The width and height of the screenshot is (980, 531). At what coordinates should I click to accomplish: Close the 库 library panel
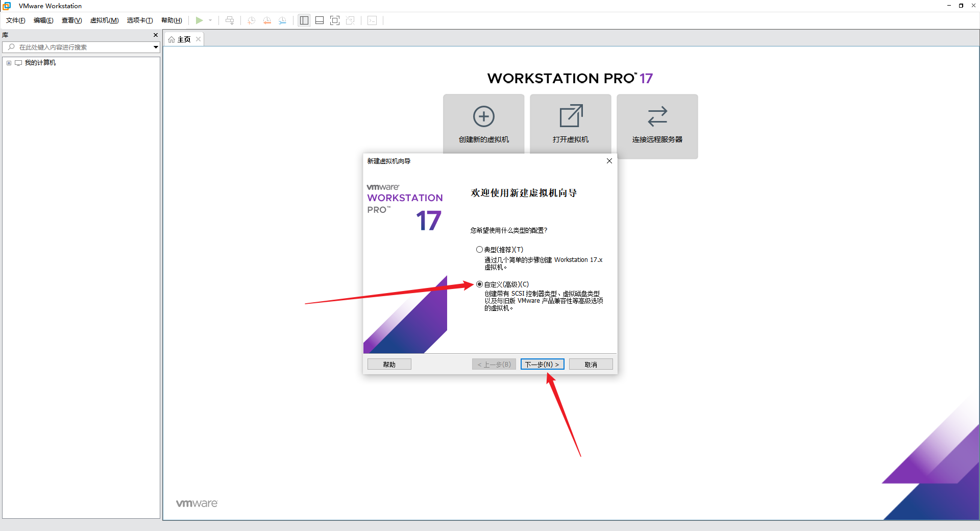pos(156,35)
